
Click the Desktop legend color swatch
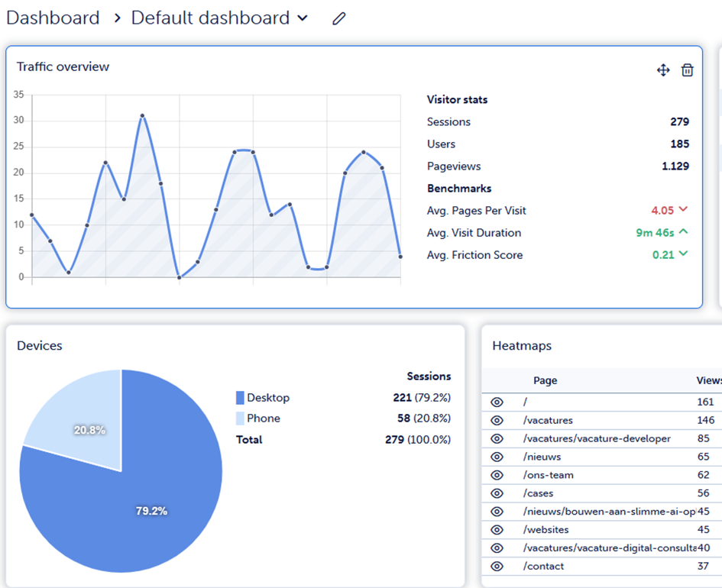[240, 398]
